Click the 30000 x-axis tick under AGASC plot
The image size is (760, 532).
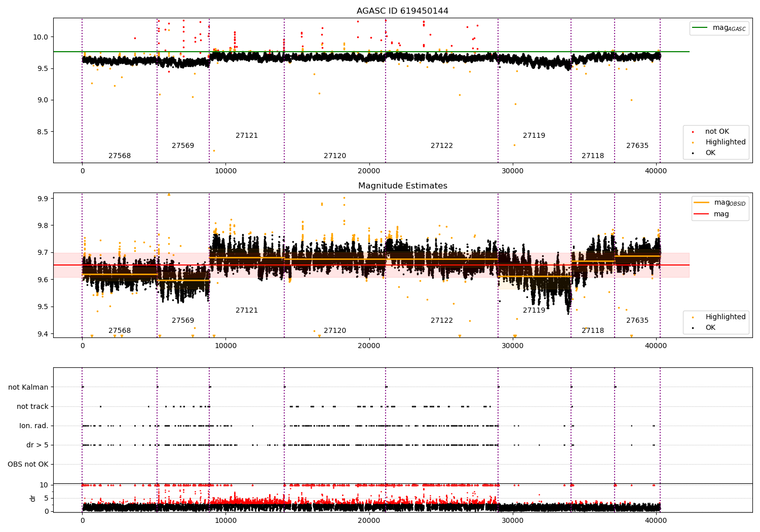[x=512, y=171]
